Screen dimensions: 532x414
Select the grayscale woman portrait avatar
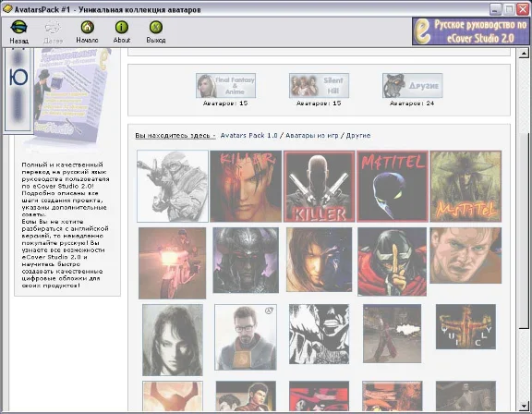pos(173,340)
